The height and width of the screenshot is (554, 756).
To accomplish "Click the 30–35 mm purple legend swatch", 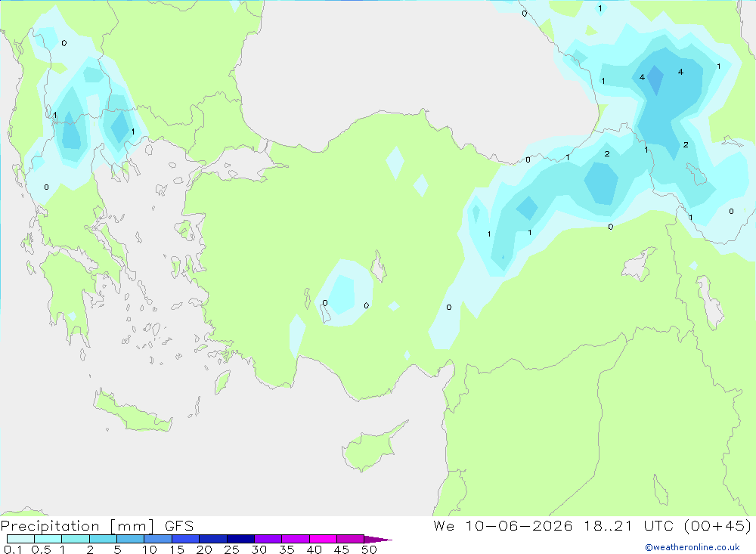I will (268, 539).
